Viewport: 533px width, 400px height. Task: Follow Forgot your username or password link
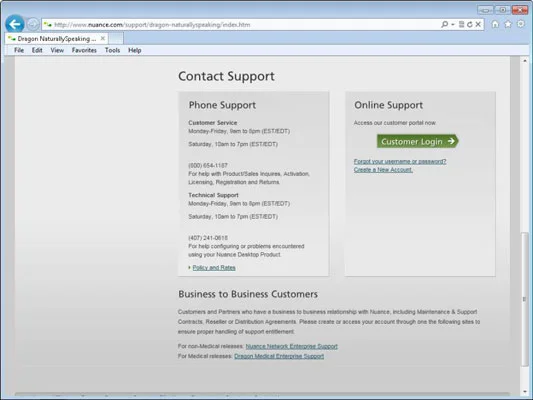click(400, 161)
